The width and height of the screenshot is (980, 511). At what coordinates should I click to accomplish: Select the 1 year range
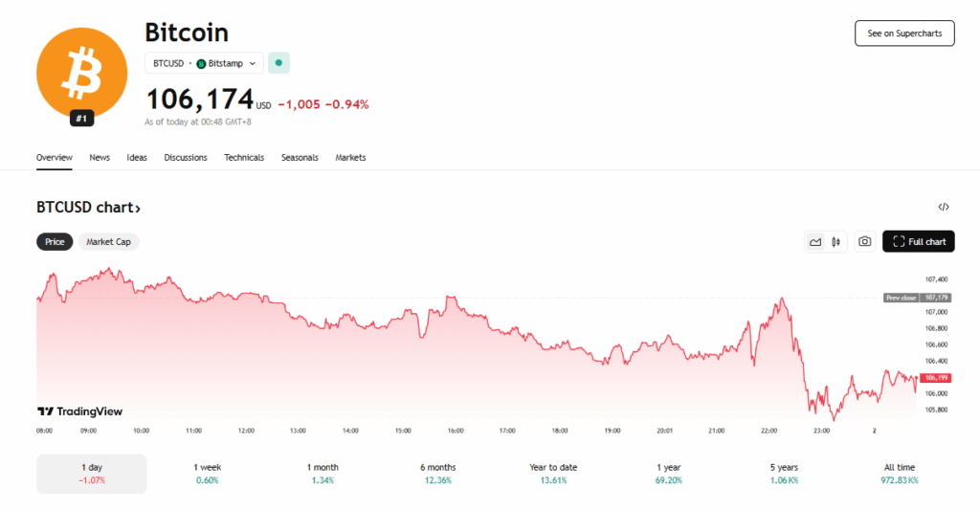point(669,474)
